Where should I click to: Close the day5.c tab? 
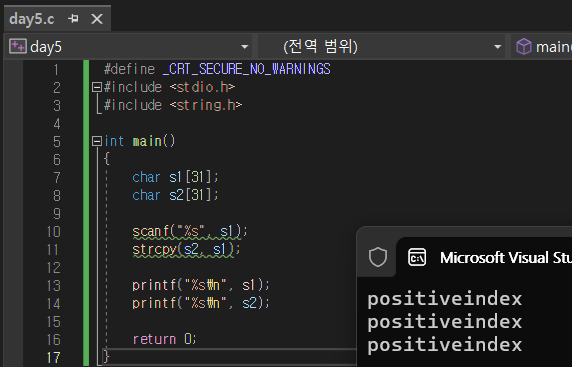point(97,19)
